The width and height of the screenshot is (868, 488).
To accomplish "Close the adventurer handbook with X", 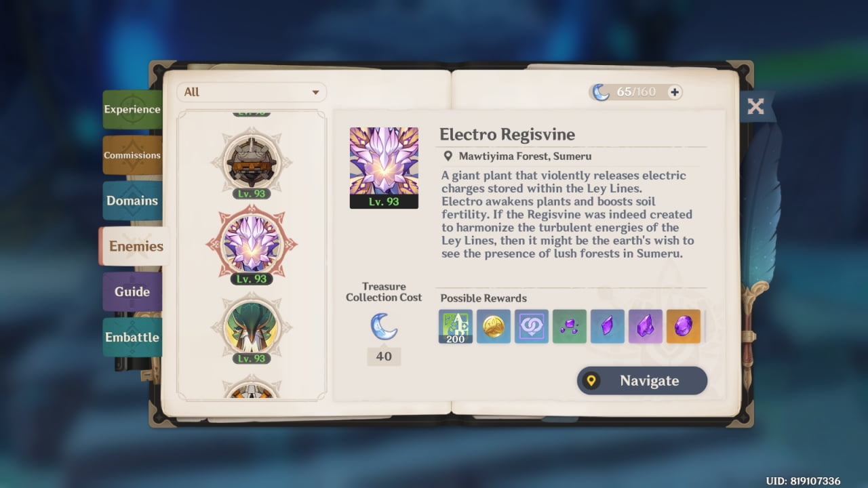I will pos(755,106).
